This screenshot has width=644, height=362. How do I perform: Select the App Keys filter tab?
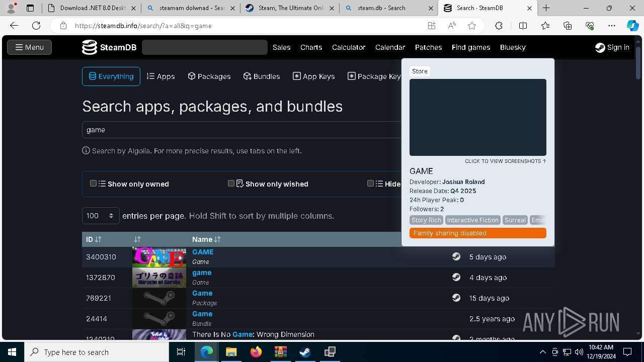[314, 76]
